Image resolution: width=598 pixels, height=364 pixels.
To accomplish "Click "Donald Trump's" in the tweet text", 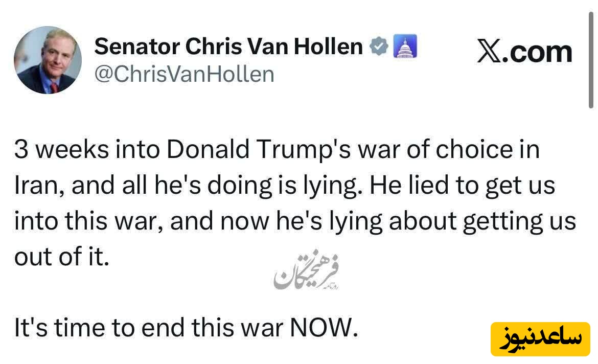I will tap(240, 150).
